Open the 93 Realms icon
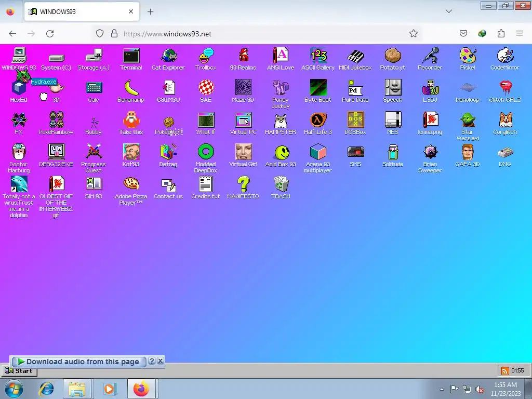This screenshot has height=399, width=532. pyautogui.click(x=243, y=56)
